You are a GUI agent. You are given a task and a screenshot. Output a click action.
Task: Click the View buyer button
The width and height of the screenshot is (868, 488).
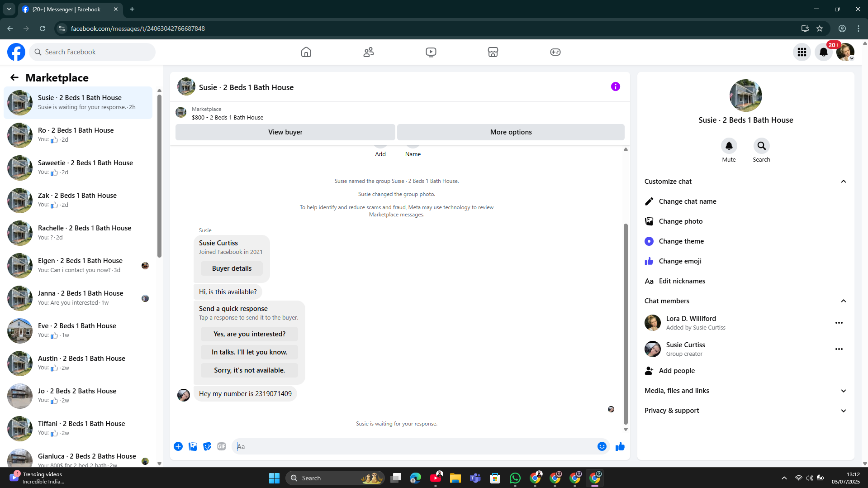coord(285,132)
